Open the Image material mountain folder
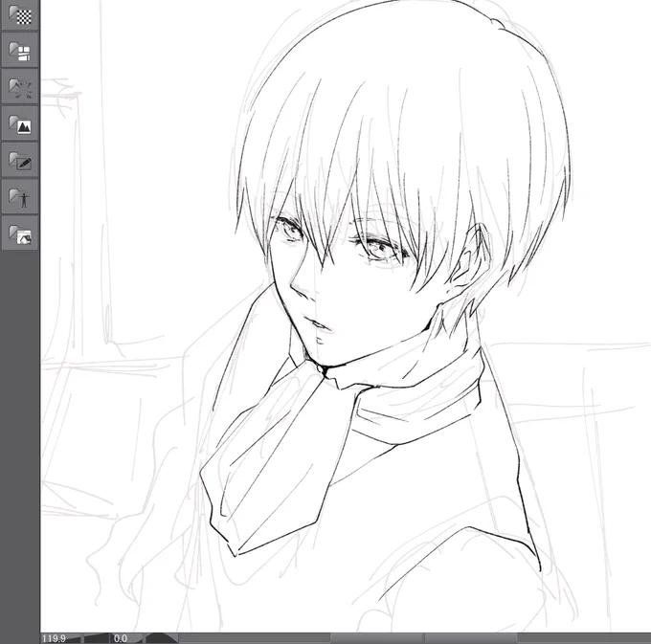 20,122
